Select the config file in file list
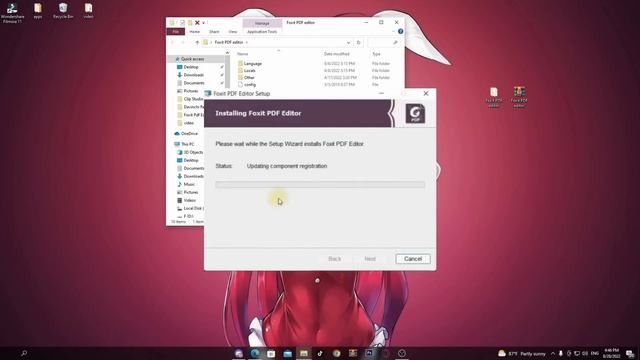This screenshot has width=640, height=360. pyautogui.click(x=247, y=84)
